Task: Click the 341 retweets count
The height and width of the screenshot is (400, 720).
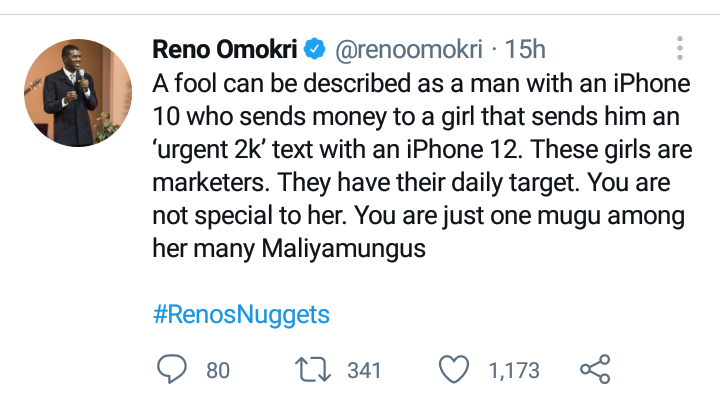Action: (364, 371)
